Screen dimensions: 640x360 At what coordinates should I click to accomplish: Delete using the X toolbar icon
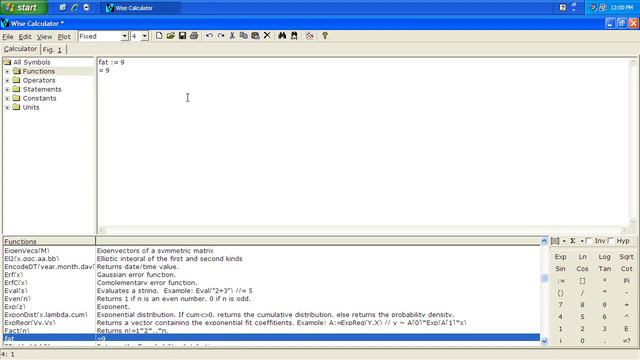click(267, 36)
